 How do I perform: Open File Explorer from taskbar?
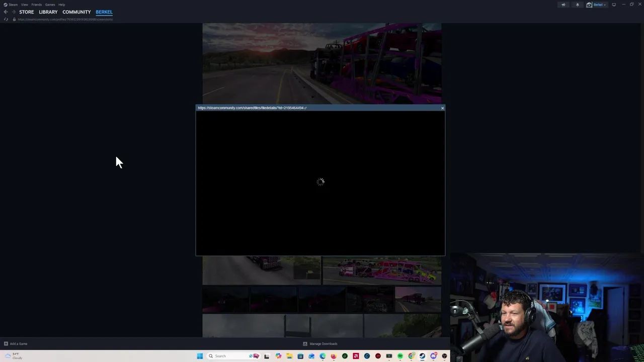[x=289, y=356]
